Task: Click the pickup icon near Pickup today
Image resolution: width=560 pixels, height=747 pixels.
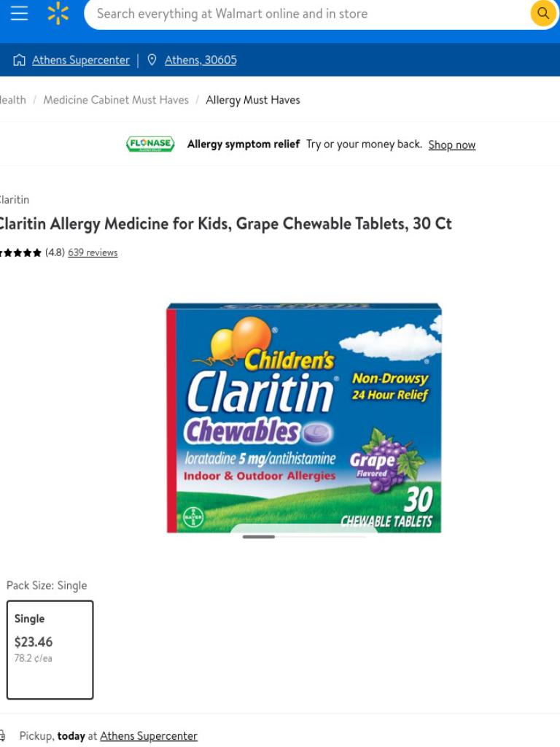Action: click(x=2, y=736)
